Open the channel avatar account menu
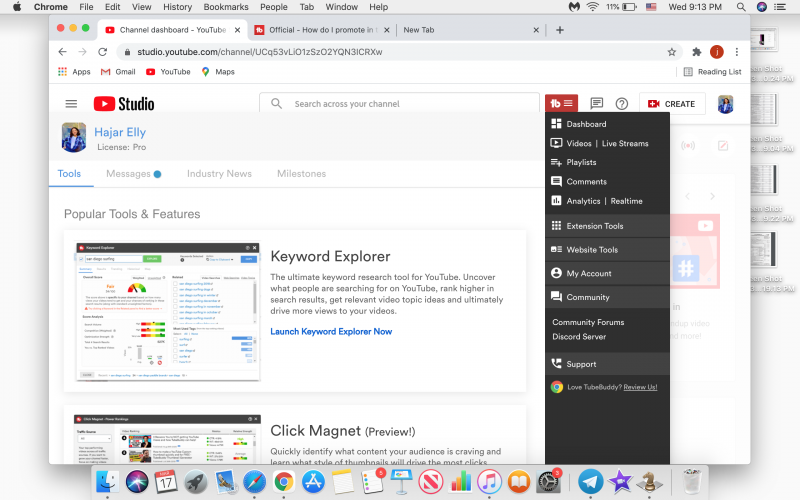This screenshot has height=500, width=800. pyautogui.click(x=725, y=104)
